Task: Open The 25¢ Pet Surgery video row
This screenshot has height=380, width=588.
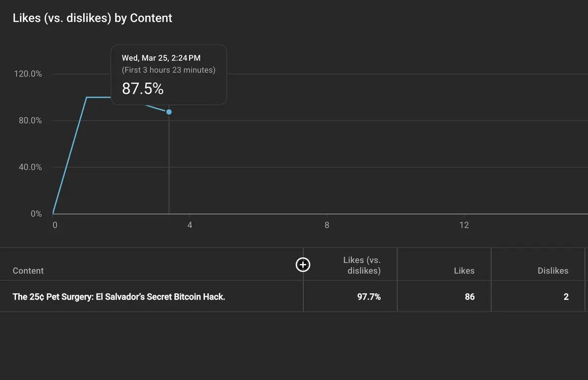Action: point(119,297)
